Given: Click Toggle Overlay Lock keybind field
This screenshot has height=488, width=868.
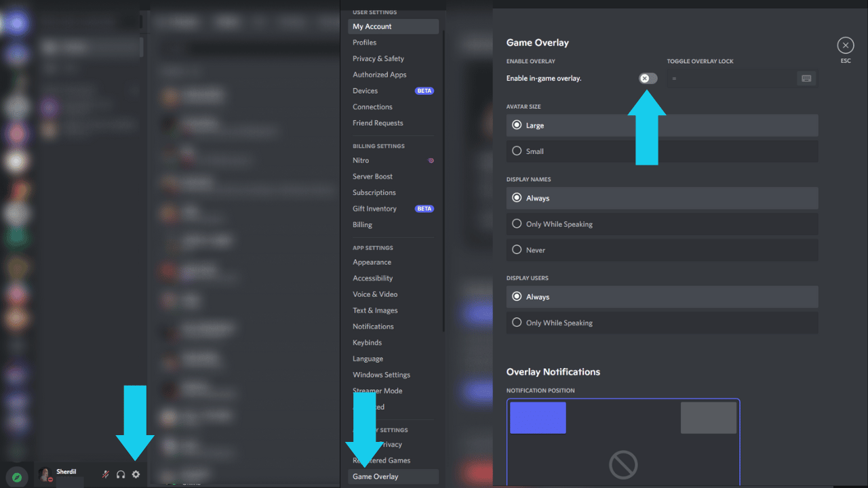Looking at the screenshot, I should click(742, 79).
